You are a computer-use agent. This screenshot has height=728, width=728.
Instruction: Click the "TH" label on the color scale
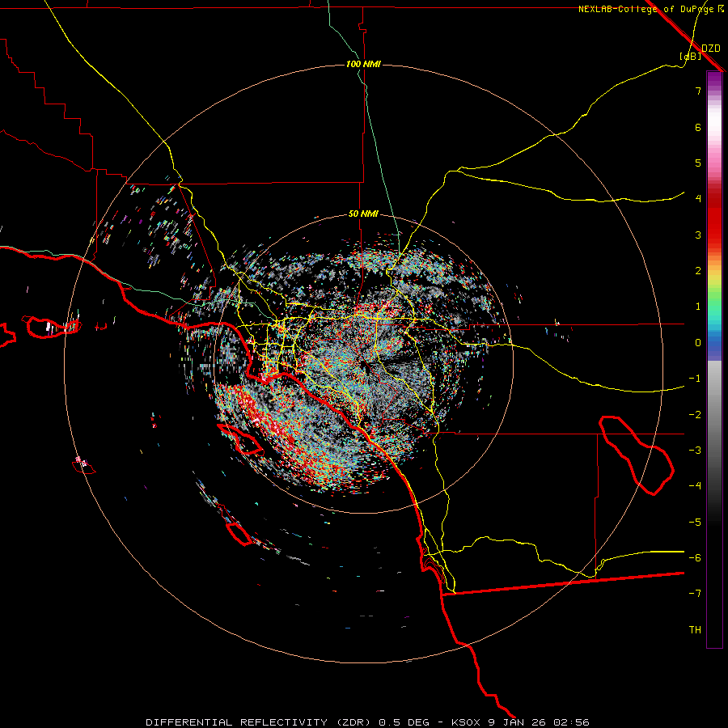tap(695, 630)
